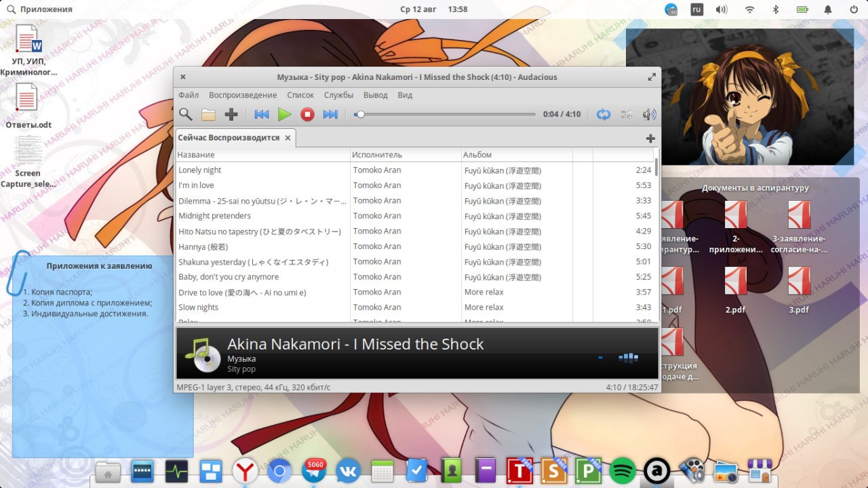Close the Сейчас Воспроизводится playlist tab

point(288,138)
